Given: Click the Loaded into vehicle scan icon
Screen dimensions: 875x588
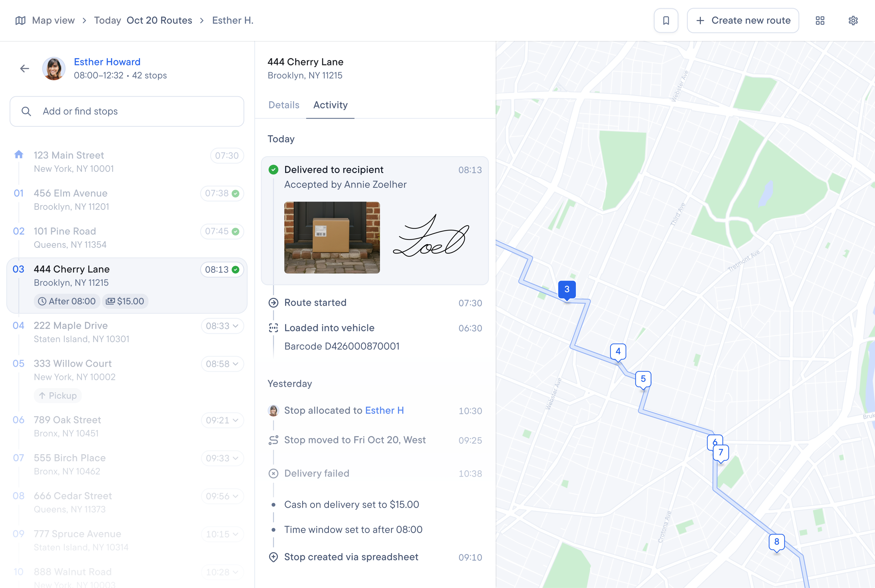Looking at the screenshot, I should point(273,328).
